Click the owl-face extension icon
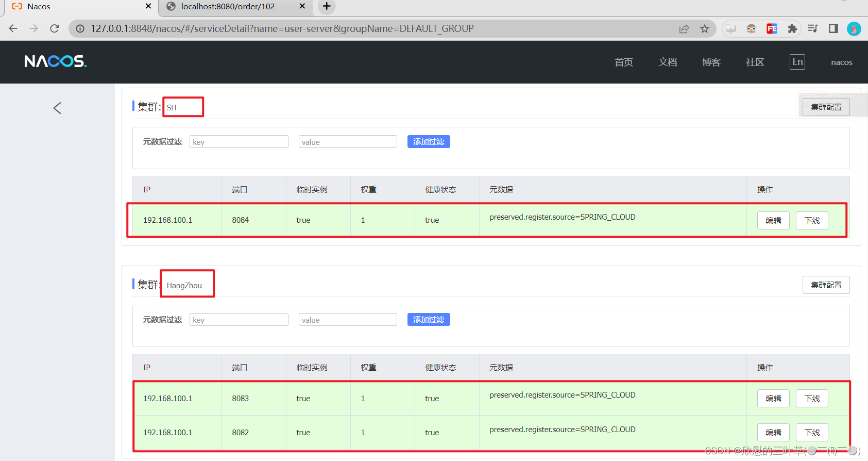Image resolution: width=868 pixels, height=461 pixels. coord(751,29)
